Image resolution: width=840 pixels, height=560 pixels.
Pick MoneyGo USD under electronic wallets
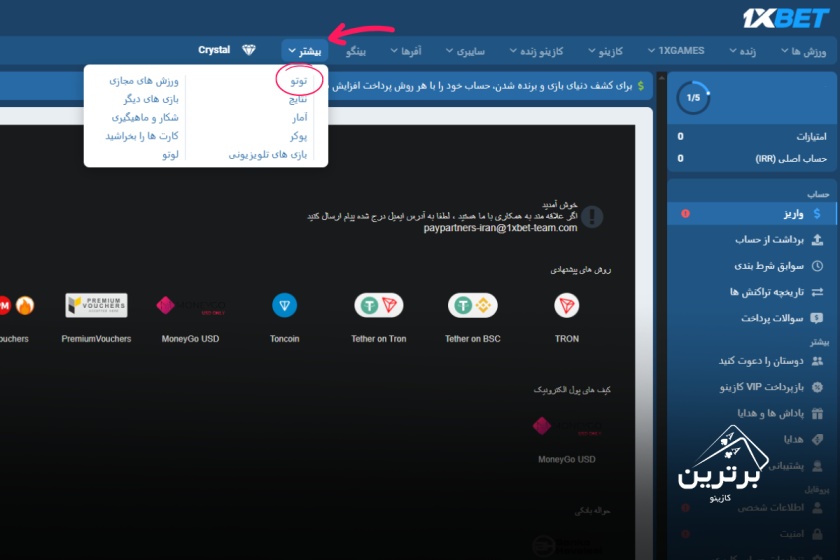click(x=567, y=427)
